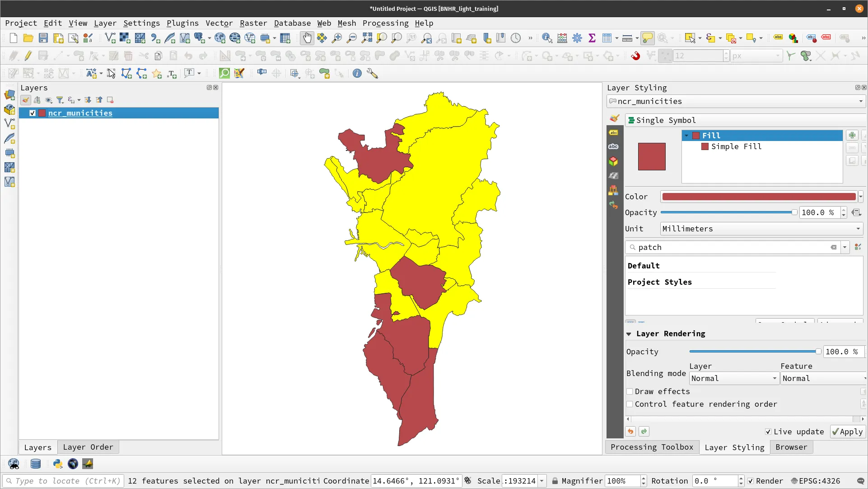Open the Python Console icon
Viewport: 868px width, 489px height.
pyautogui.click(x=57, y=464)
